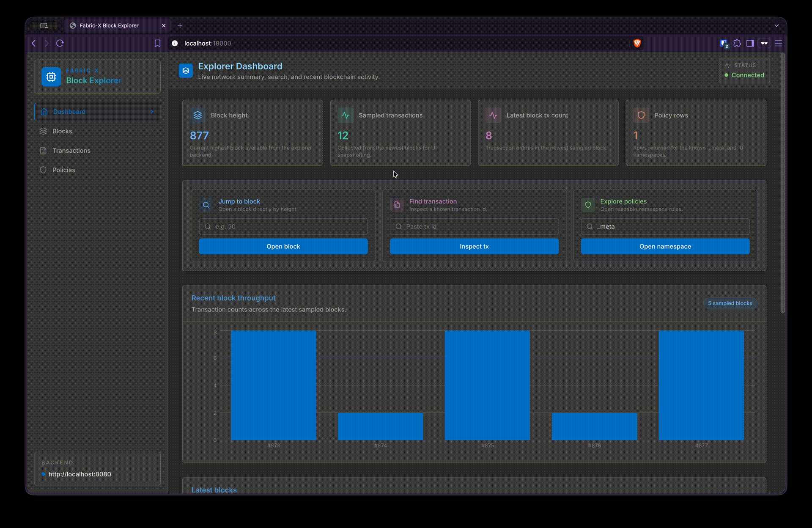Click the Brave shields lion icon
Screen dimensions: 812x528
(x=637, y=43)
